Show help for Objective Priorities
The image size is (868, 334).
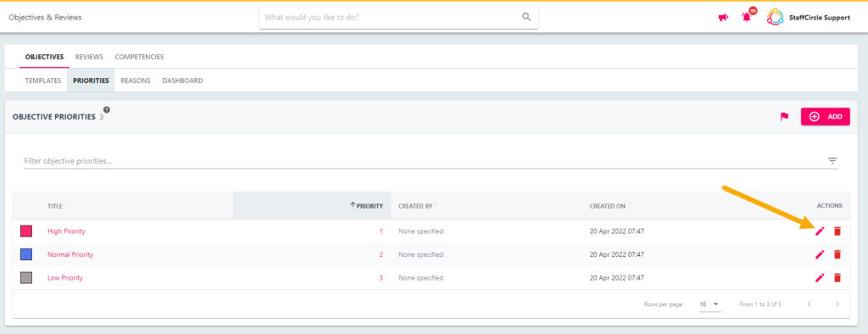click(x=107, y=109)
